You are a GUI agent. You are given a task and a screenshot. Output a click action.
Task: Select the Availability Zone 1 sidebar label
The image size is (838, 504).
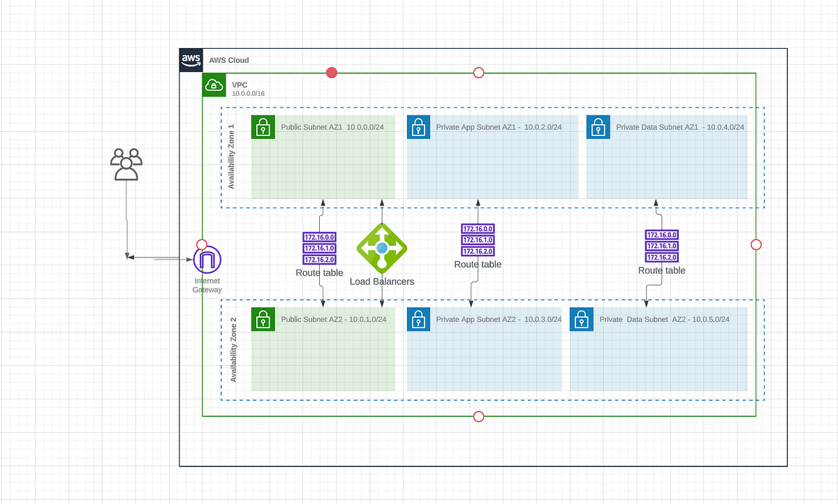(231, 156)
